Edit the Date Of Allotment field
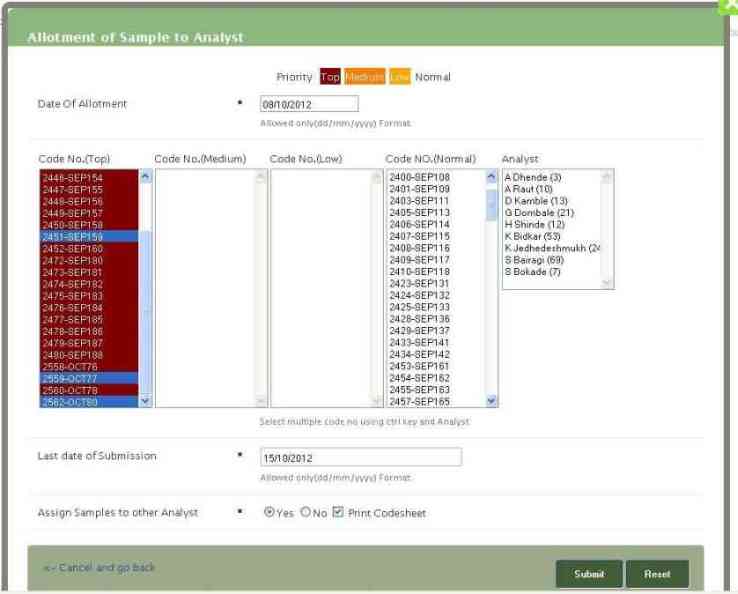Image resolution: width=738 pixels, height=594 pixels. (308, 103)
